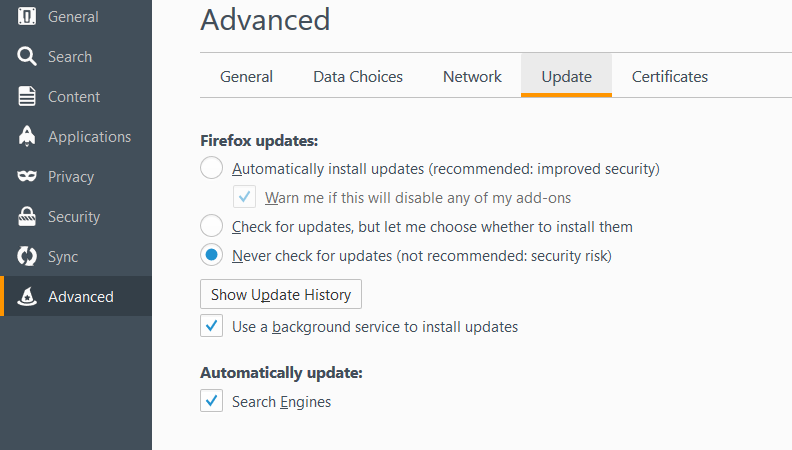Switch to the Network tab
Viewport: 792px width, 450px height.
pyautogui.click(x=472, y=76)
